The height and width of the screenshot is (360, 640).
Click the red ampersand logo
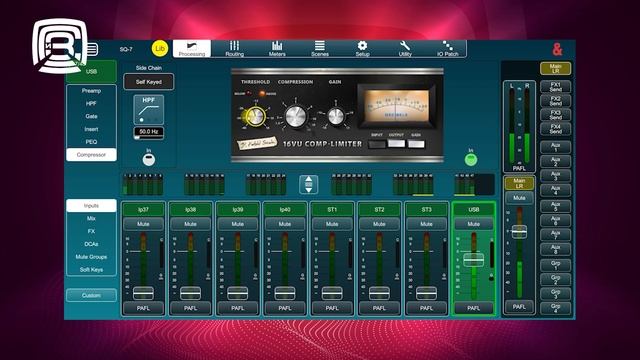point(557,49)
